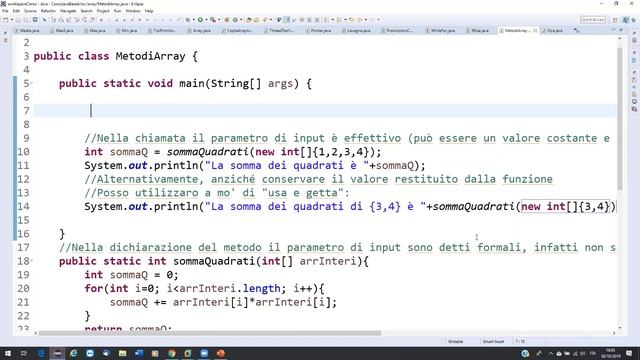Open Internet Explorer from the taskbar
640x360 pixels.
pos(73,353)
